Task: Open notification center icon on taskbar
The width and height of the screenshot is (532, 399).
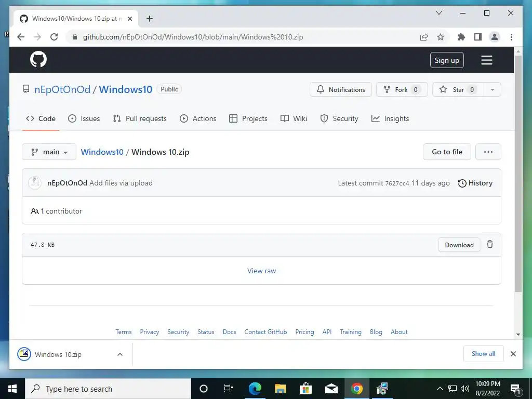Action: 515,389
